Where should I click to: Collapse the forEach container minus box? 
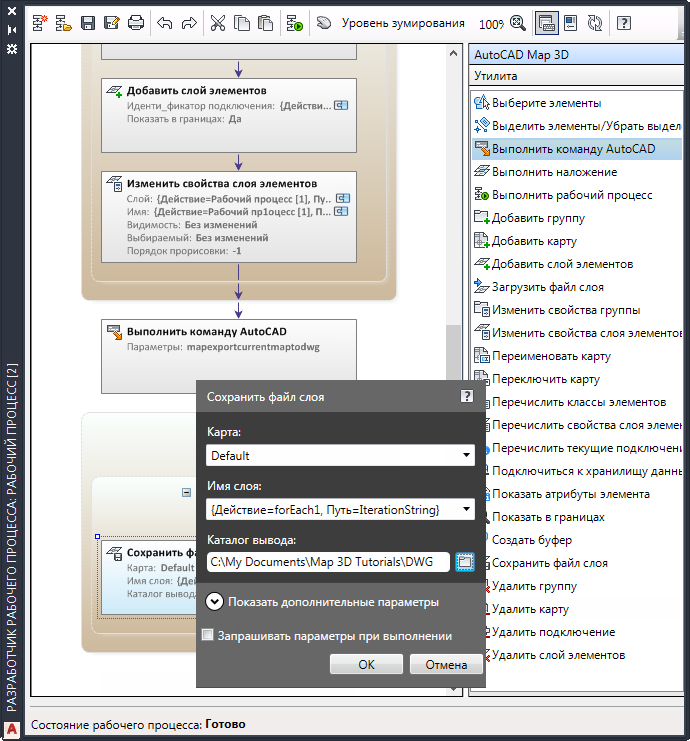coord(187,492)
